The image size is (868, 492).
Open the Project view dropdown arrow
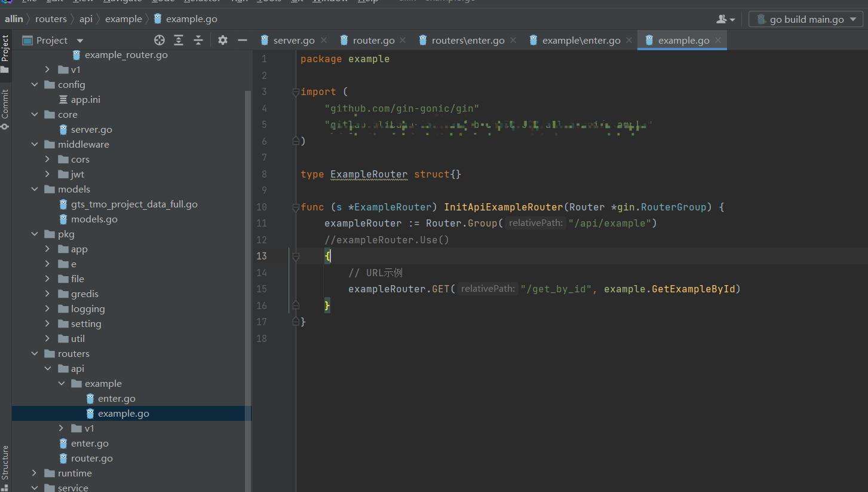pos(80,41)
